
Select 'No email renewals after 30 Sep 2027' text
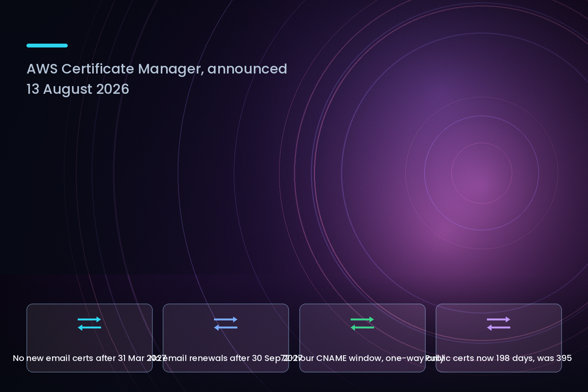pyautogui.click(x=226, y=358)
